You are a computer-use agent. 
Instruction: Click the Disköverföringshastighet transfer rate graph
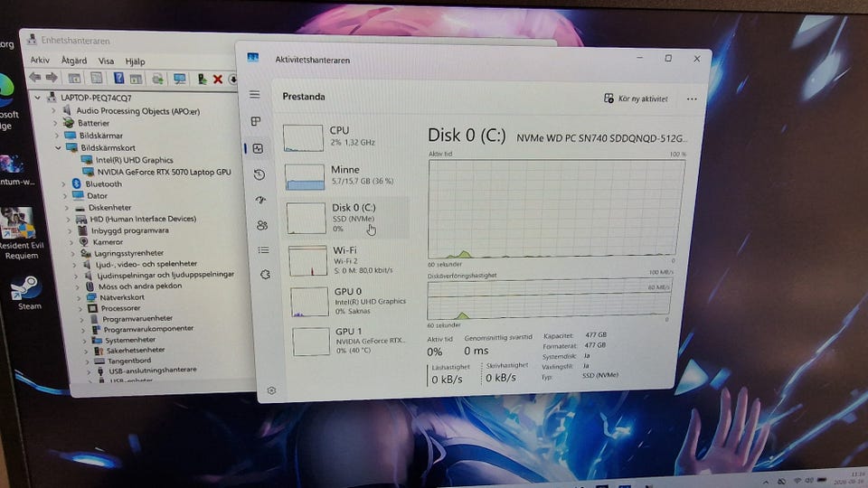click(549, 300)
